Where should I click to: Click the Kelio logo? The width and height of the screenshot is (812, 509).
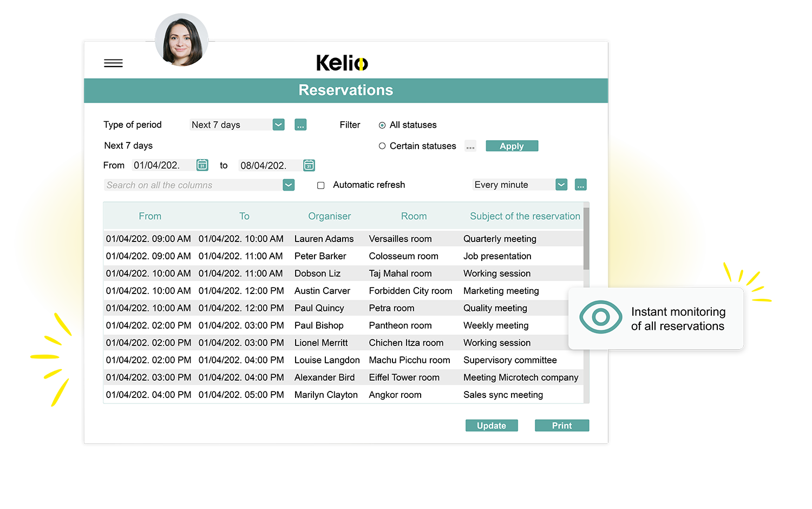pos(342,63)
